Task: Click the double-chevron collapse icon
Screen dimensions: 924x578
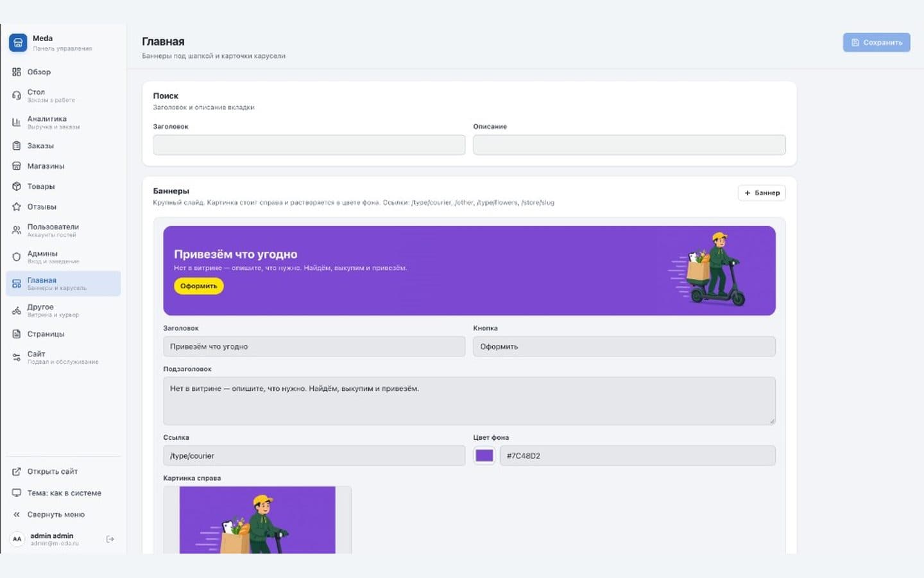Action: tap(17, 514)
